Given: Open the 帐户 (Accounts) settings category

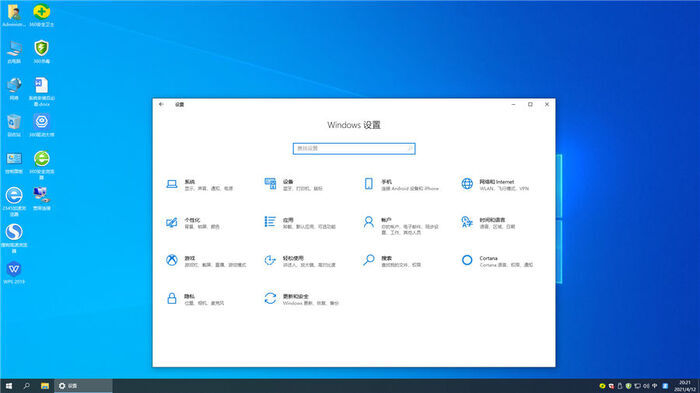Looking at the screenshot, I should [401, 225].
